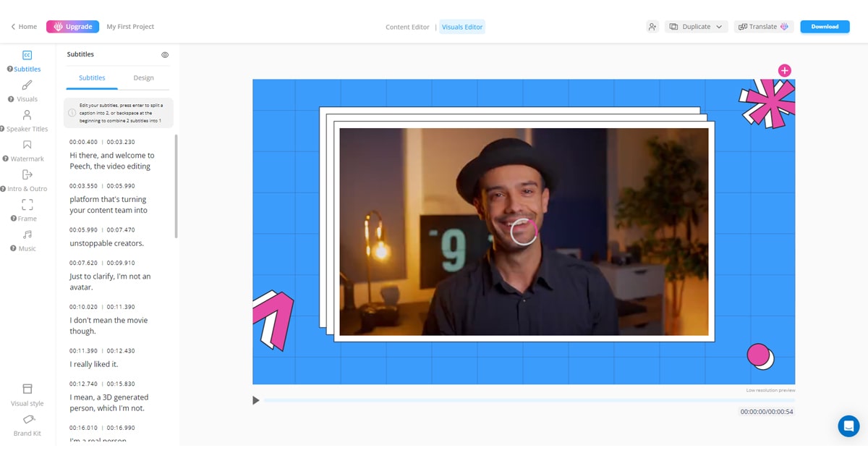Open the Watermark tool

27,145
